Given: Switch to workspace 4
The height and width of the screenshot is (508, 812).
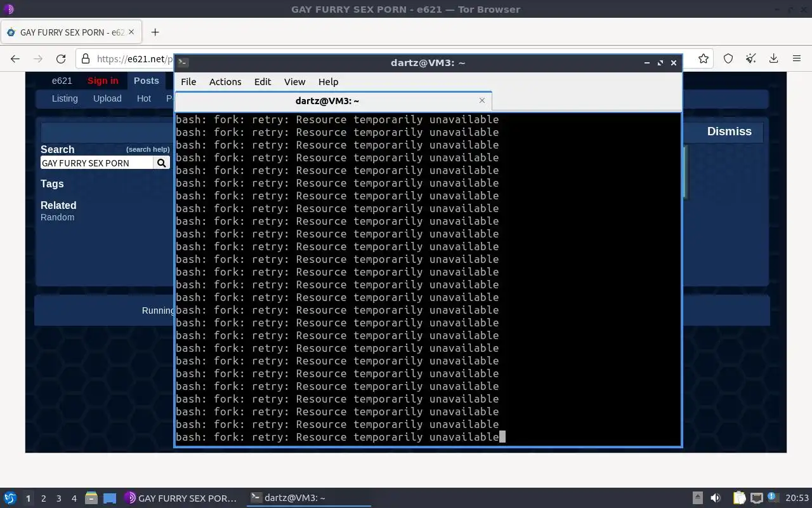Looking at the screenshot, I should [x=74, y=498].
